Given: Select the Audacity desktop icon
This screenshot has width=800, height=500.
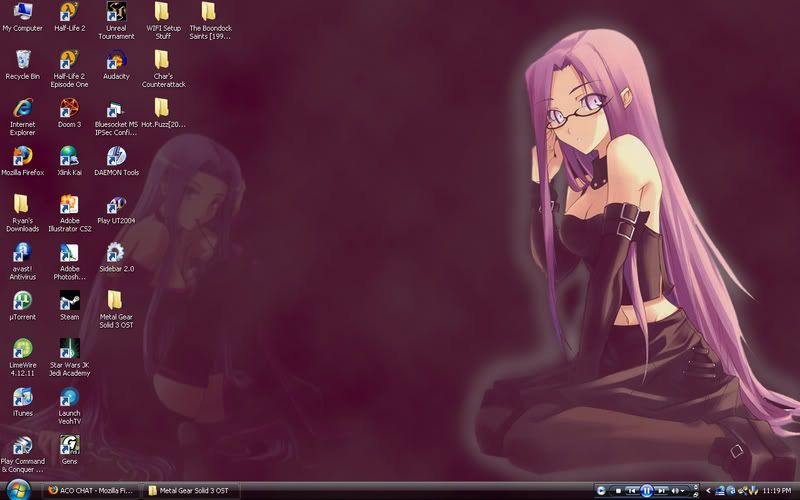Looking at the screenshot, I should (116, 60).
